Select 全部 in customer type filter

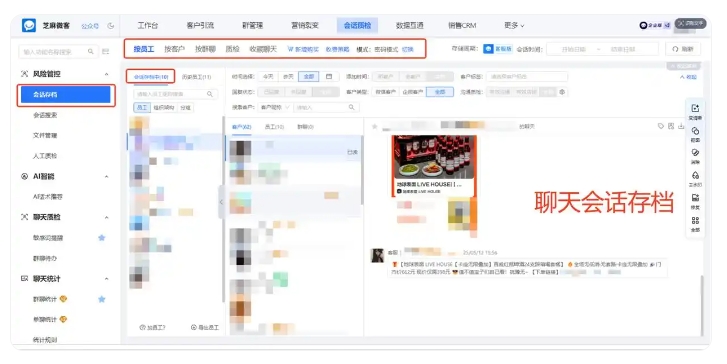440,92
